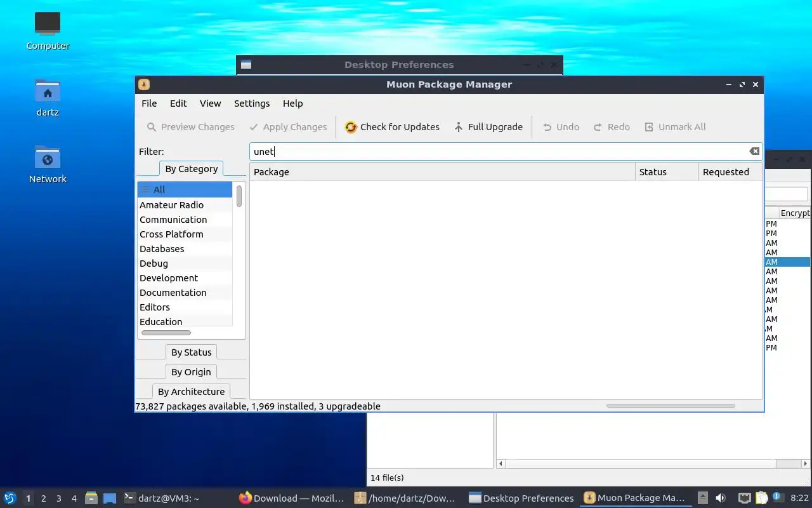812x508 pixels.
Task: Select the Cross Platform category
Action: click(x=185, y=234)
